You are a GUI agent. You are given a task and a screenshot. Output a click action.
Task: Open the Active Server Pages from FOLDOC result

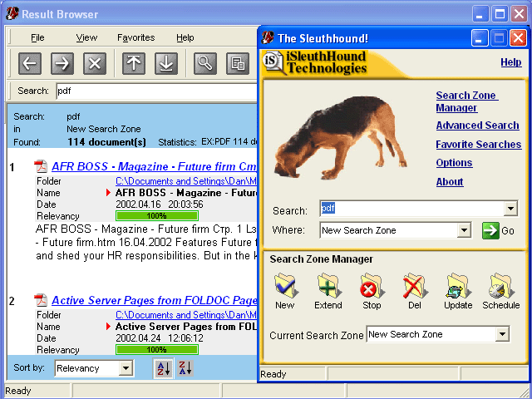pos(155,300)
